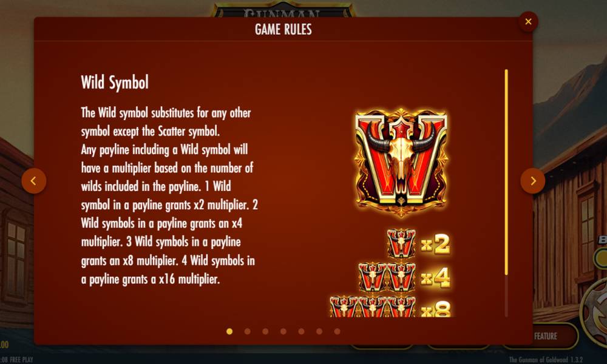Jump to the fourth page indicator dot
Image resolution: width=607 pixels, height=364 pixels.
pos(283,331)
